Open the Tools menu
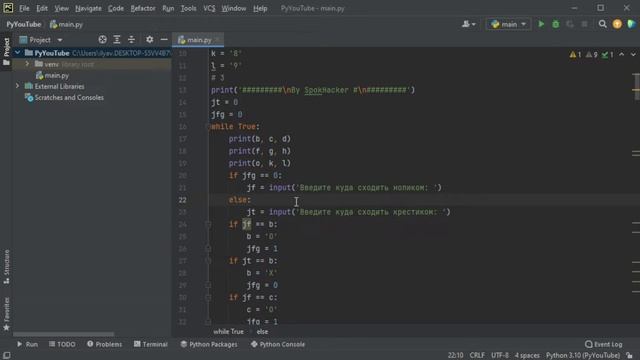640x360 pixels. [x=188, y=8]
